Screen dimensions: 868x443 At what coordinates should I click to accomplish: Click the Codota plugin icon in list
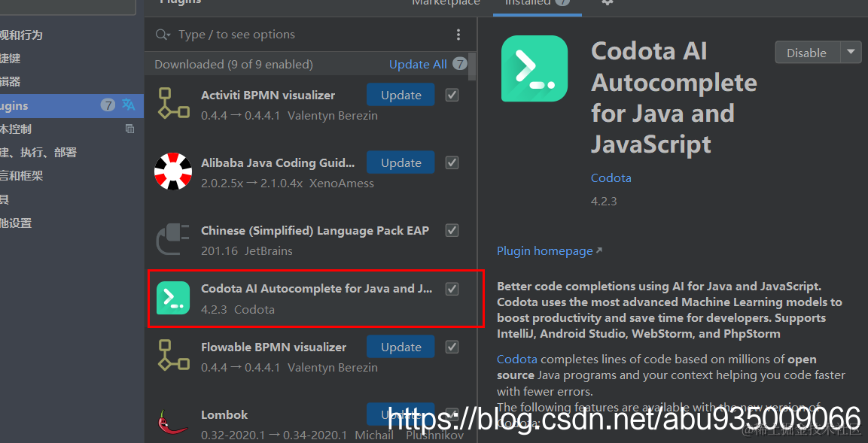[173, 298]
